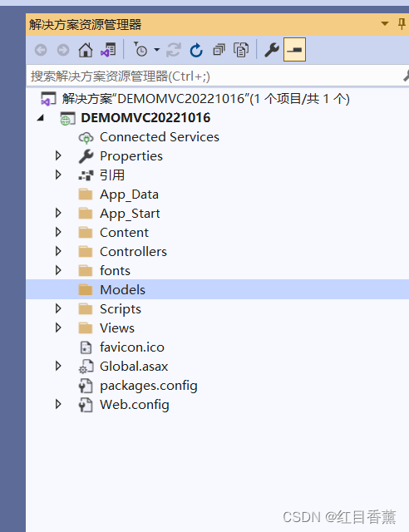Click the Home icon in toolbar
The image size is (409, 532).
click(x=85, y=50)
